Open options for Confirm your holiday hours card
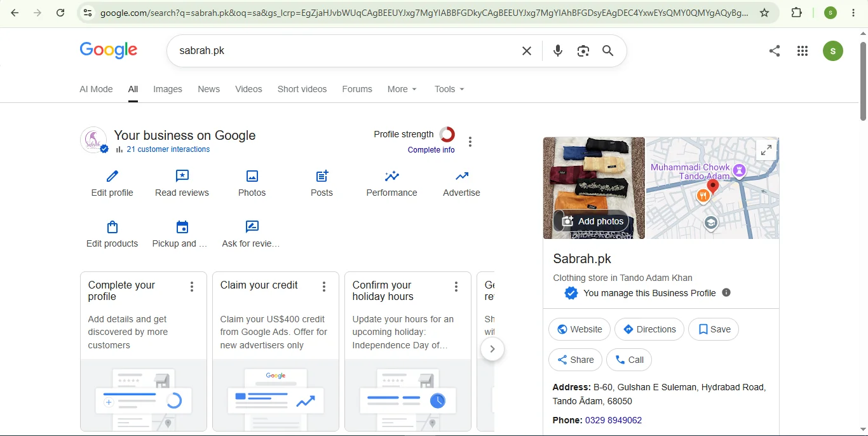The image size is (868, 436). [x=456, y=287]
